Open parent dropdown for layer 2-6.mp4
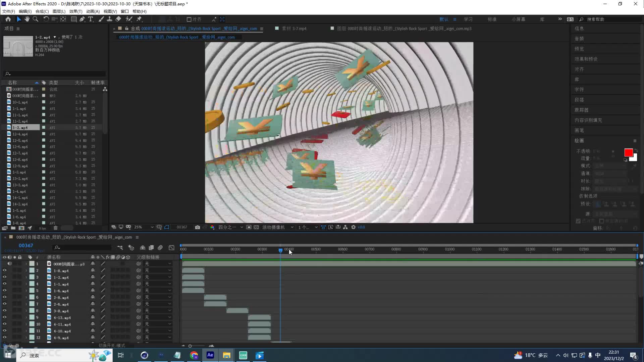644x362 pixels. [x=158, y=304]
